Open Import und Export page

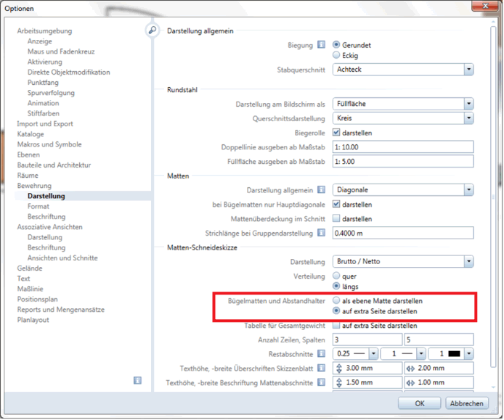tap(45, 123)
